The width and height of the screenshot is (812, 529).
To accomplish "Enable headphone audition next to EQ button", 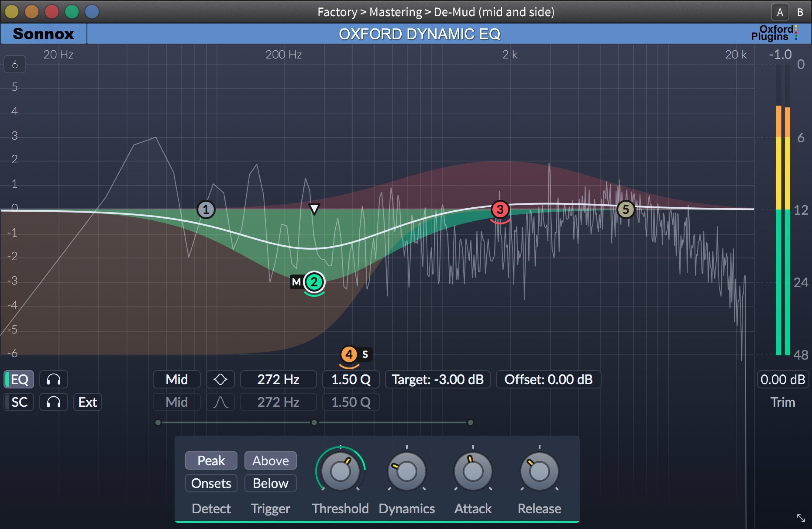I will (53, 379).
